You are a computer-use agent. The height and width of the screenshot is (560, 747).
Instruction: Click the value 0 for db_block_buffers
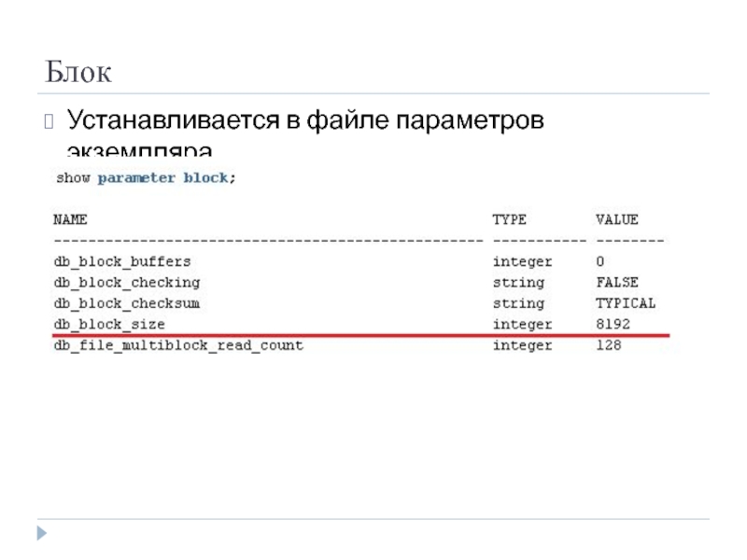click(x=599, y=261)
